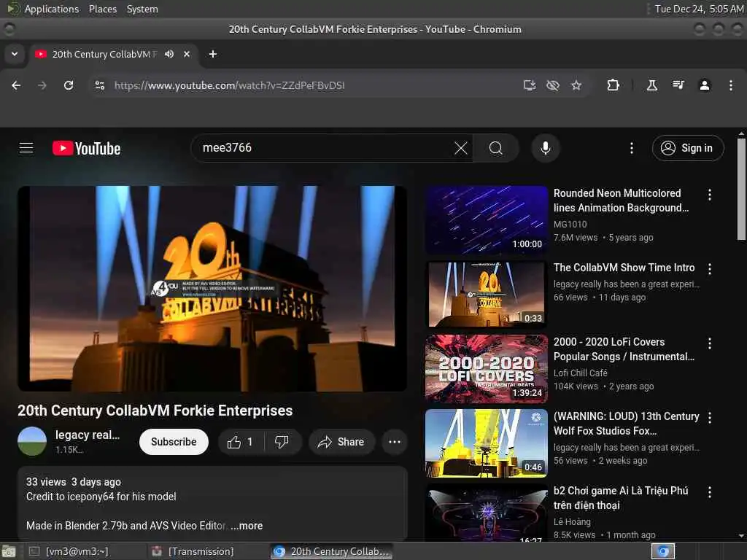Open The CollabVM Show Time Intro thumbnail
This screenshot has height=560, width=747.
[487, 295]
